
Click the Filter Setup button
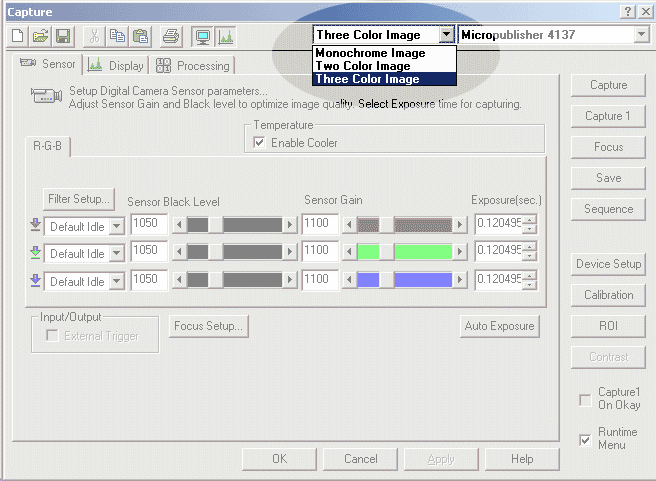(79, 198)
